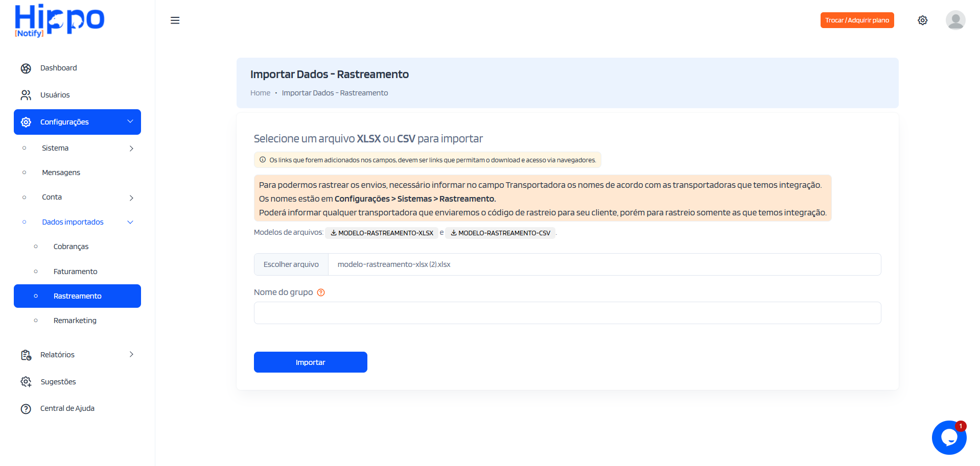Download the MODELO-RASTREAMENTO-XLSX file
980x466 pixels.
click(x=382, y=233)
